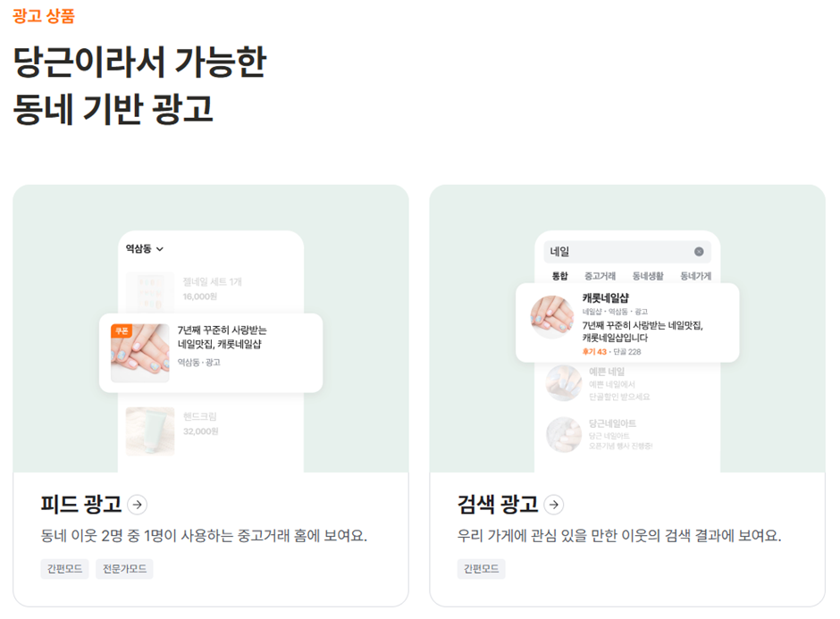
Task: Switch to the 중고거래 tab
Action: (600, 276)
